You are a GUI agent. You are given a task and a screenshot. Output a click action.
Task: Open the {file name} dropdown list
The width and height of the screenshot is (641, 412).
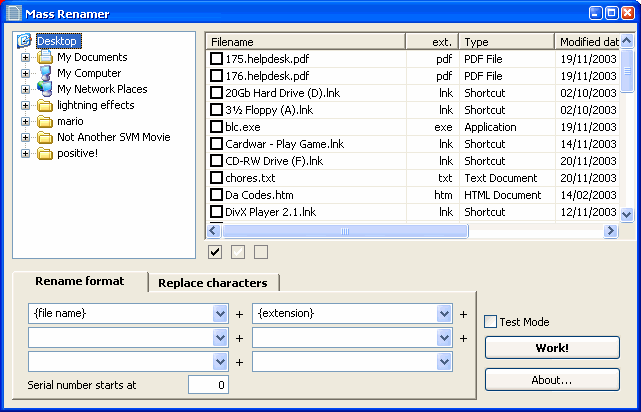pyautogui.click(x=221, y=313)
